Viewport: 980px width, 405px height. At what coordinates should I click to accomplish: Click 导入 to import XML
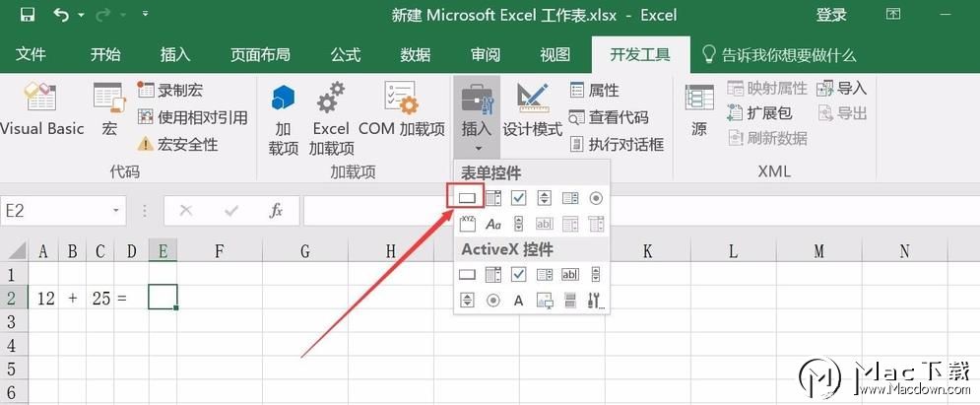pos(841,89)
